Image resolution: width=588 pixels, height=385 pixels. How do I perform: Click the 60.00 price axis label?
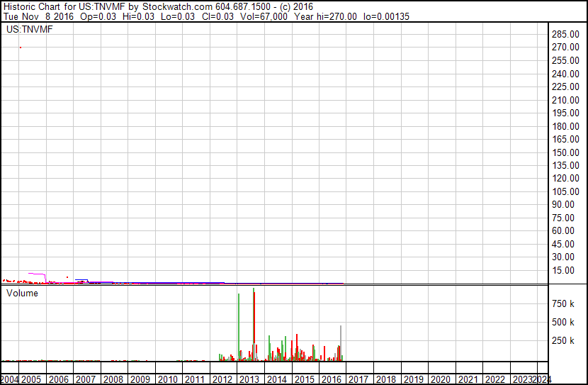pyautogui.click(x=563, y=230)
